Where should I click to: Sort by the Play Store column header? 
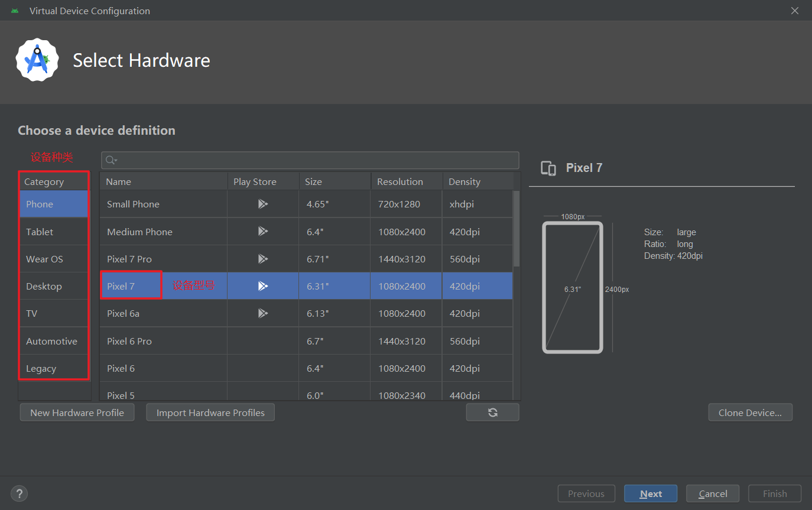[263, 181]
